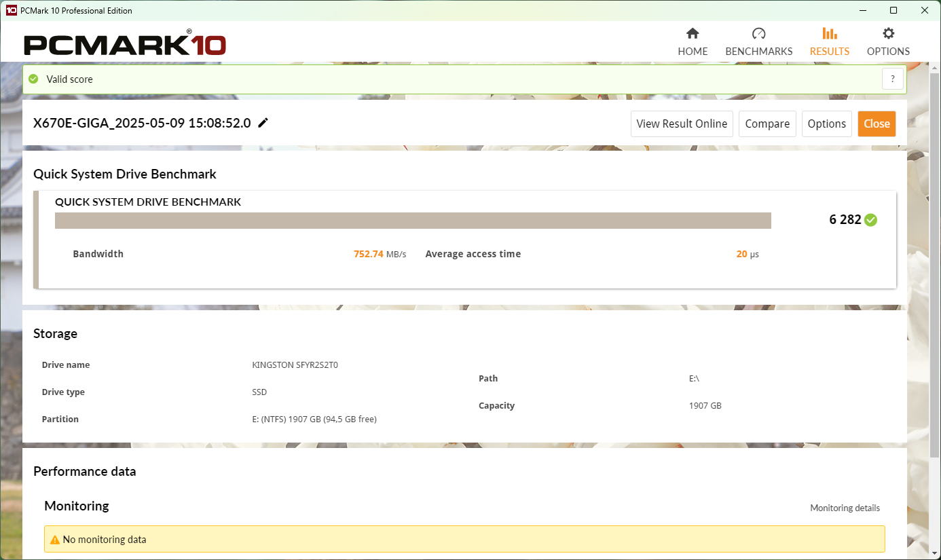This screenshot has width=941, height=560.
Task: Click the partition value E: (NTFS) 1907 GB
Action: point(314,419)
